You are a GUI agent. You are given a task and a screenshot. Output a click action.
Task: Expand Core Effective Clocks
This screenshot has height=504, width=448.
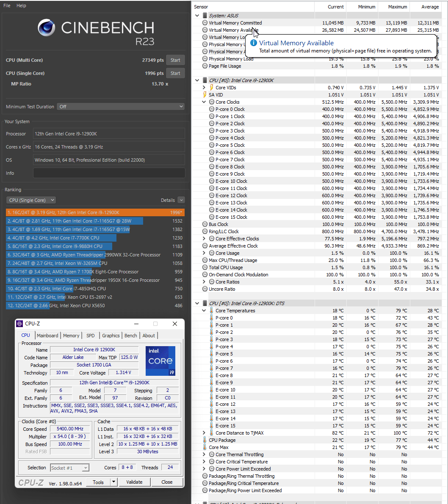click(x=204, y=239)
